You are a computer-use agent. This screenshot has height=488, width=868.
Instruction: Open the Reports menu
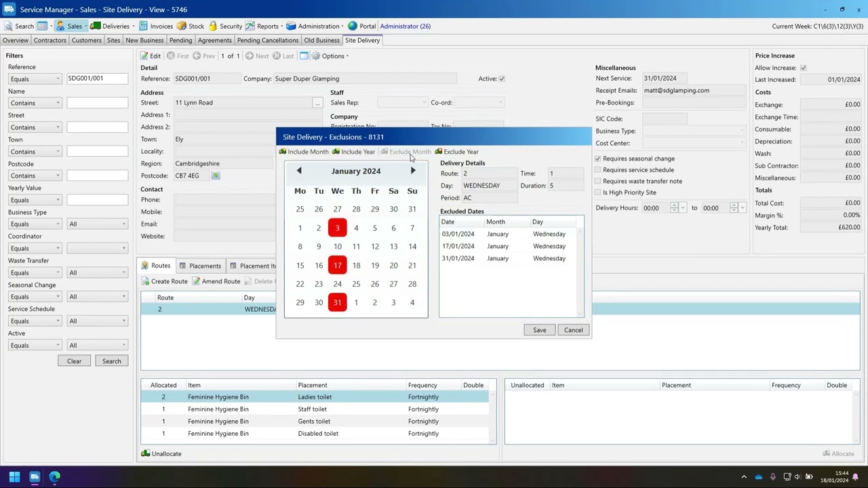[x=265, y=26]
